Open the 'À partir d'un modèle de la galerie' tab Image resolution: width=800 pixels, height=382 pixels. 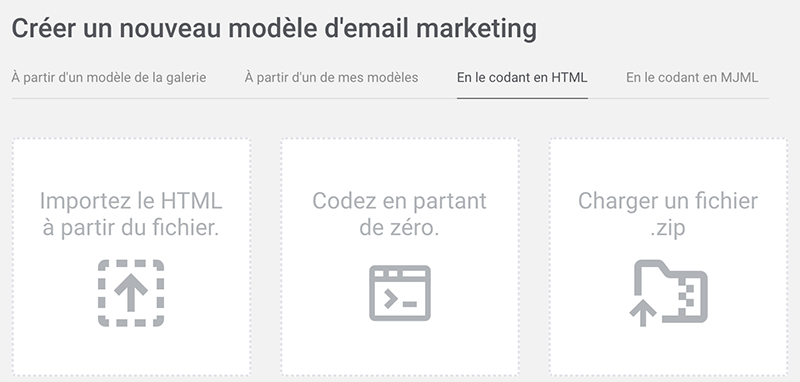tap(109, 78)
